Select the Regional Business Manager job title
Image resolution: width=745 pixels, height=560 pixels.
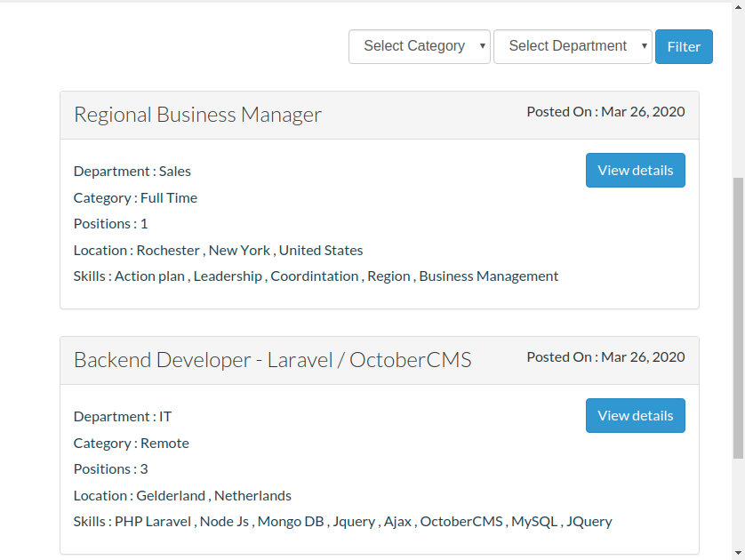197,115
